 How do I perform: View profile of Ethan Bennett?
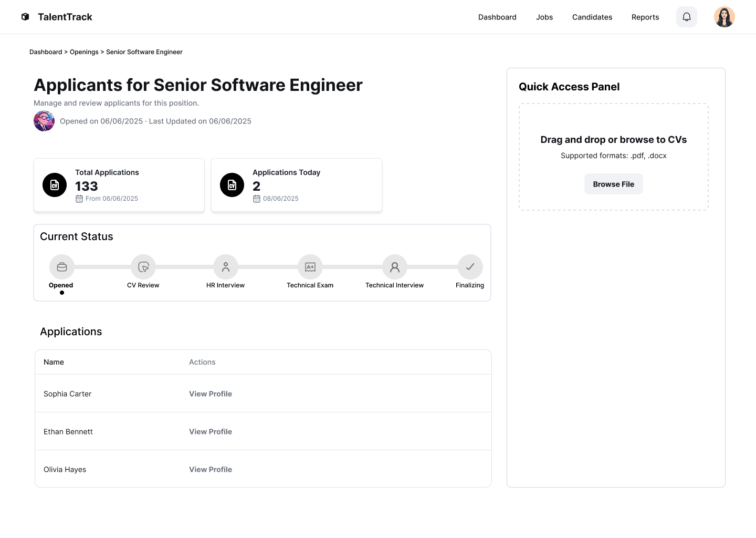[211, 431]
